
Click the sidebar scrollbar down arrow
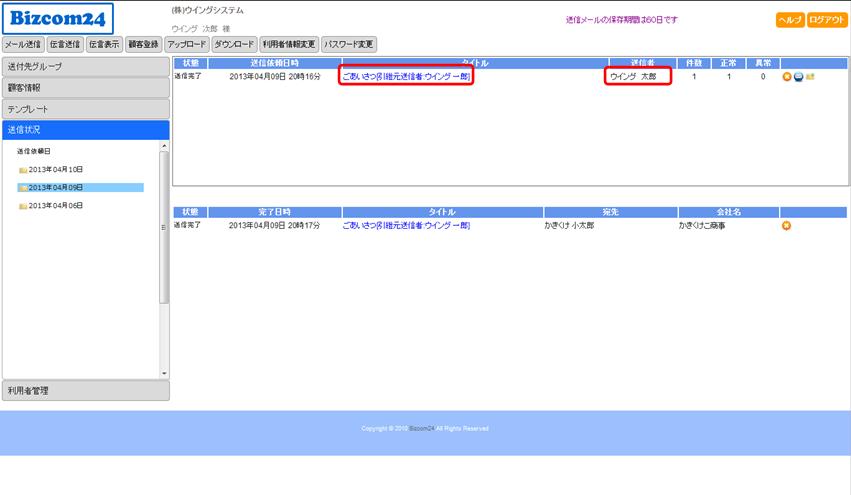pyautogui.click(x=165, y=374)
